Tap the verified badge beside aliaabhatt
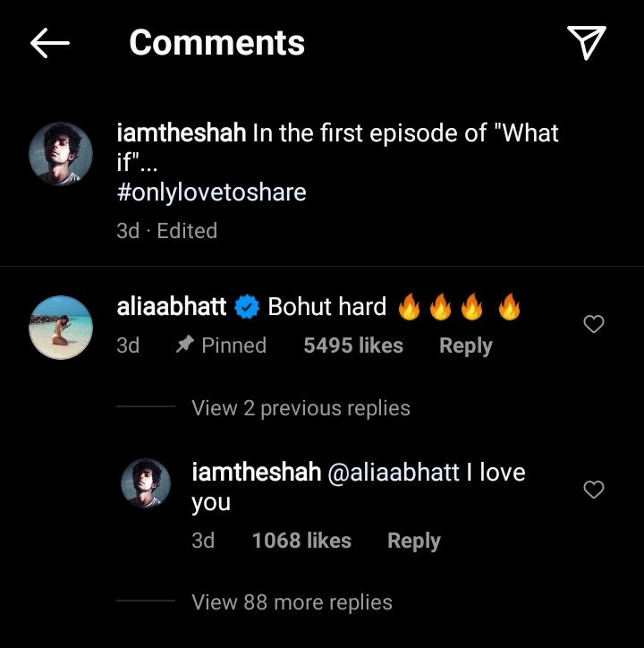The image size is (644, 648). [248, 308]
